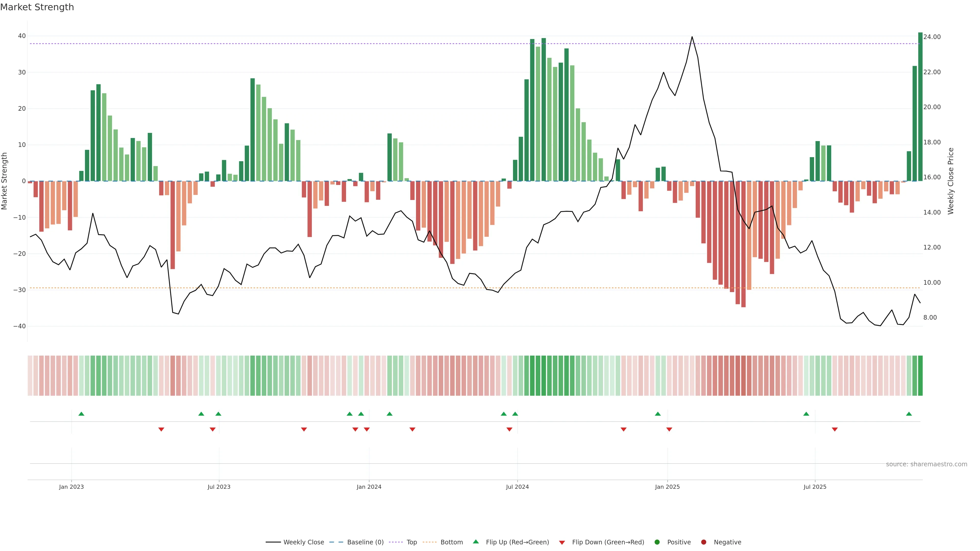Click the leftmost green Flip Up triangle marker
The width and height of the screenshot is (980, 551).
pos(81,414)
